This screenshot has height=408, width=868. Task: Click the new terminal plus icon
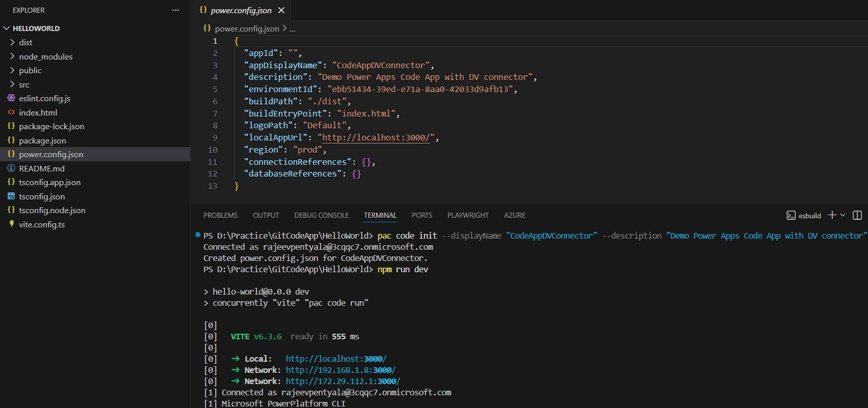tap(832, 215)
